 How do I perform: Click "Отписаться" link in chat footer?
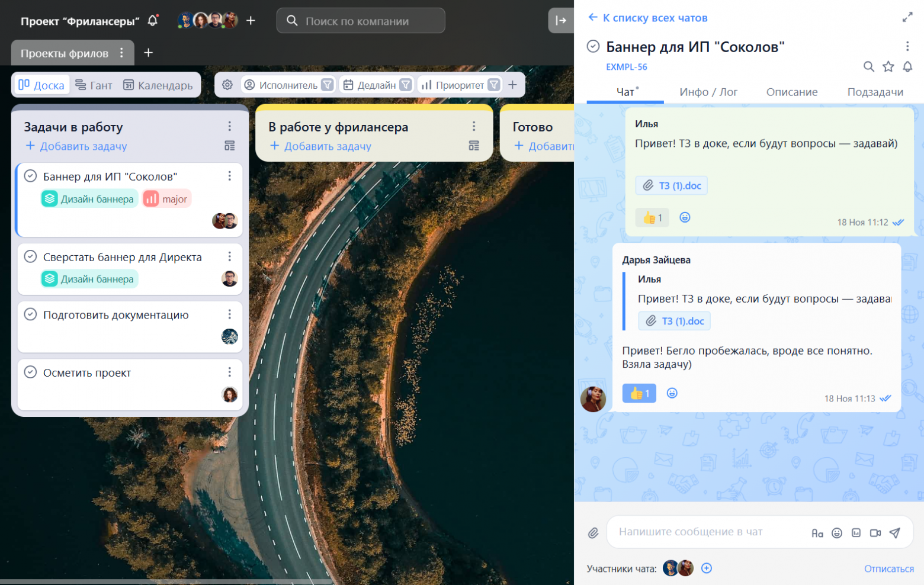[x=888, y=568]
